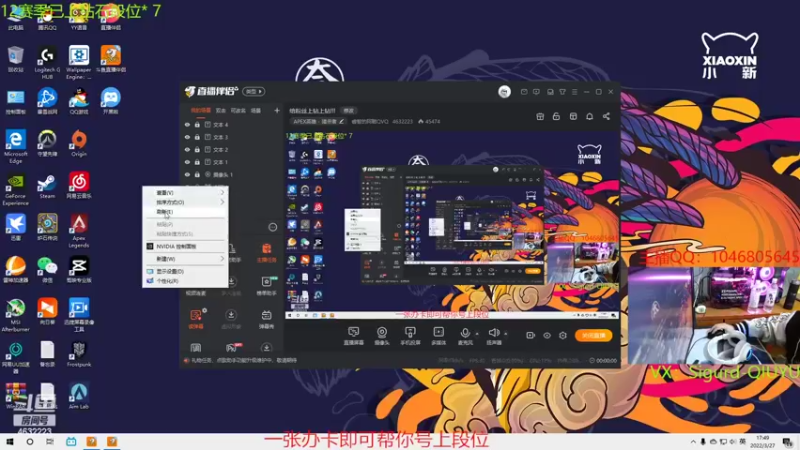Toggle visibility of the 文本 4 layer
This screenshot has height=450, width=800.
point(187,124)
